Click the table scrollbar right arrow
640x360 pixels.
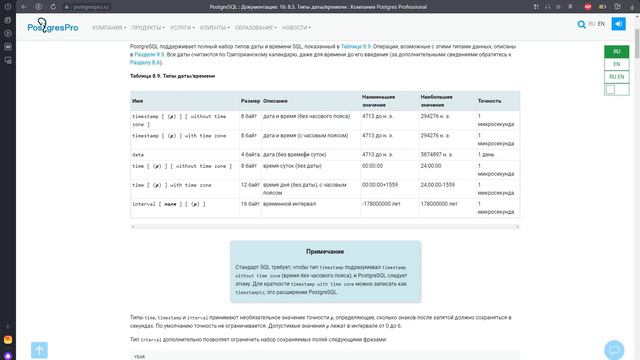tap(517, 227)
